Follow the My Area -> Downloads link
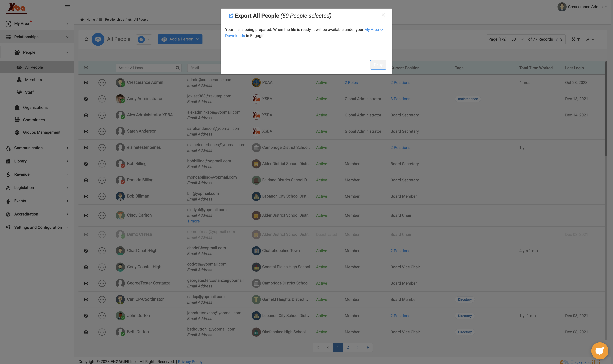This screenshot has width=613, height=364. pos(373,30)
